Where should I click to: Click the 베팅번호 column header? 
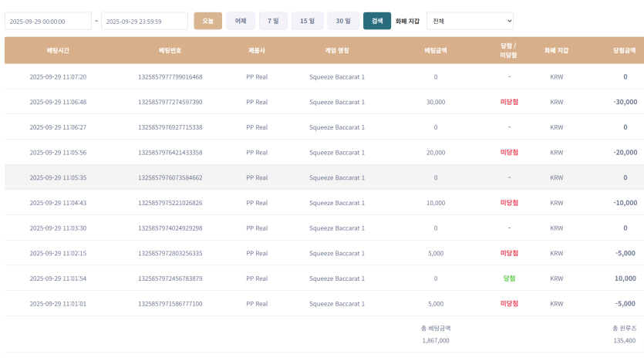pyautogui.click(x=170, y=50)
